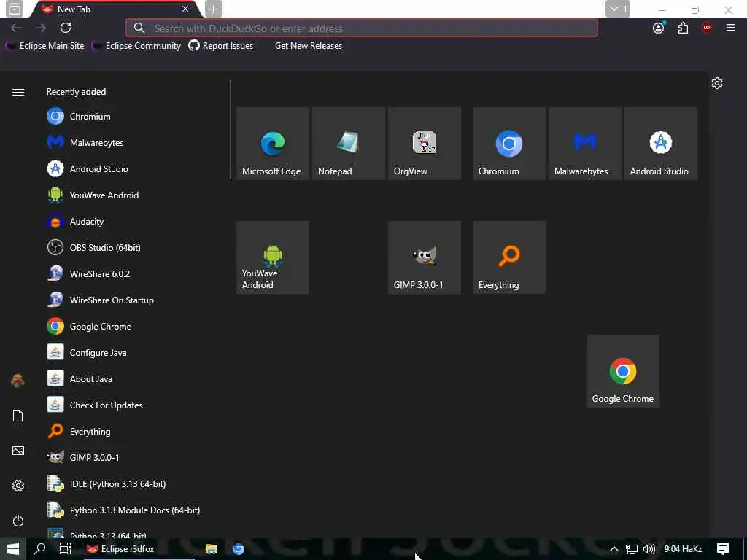Image resolution: width=747 pixels, height=560 pixels.
Task: Open a new tab with plus button
Action: [x=214, y=9]
